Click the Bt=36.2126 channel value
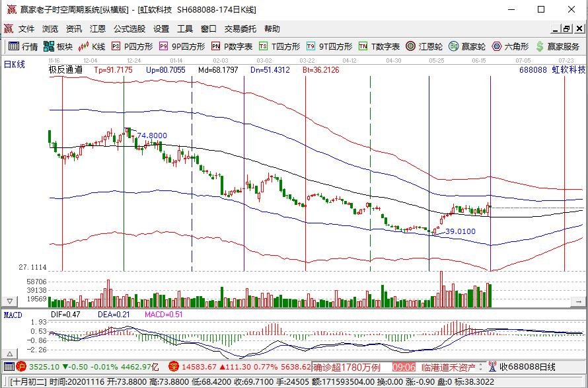The image size is (588, 388). pyautogui.click(x=321, y=70)
